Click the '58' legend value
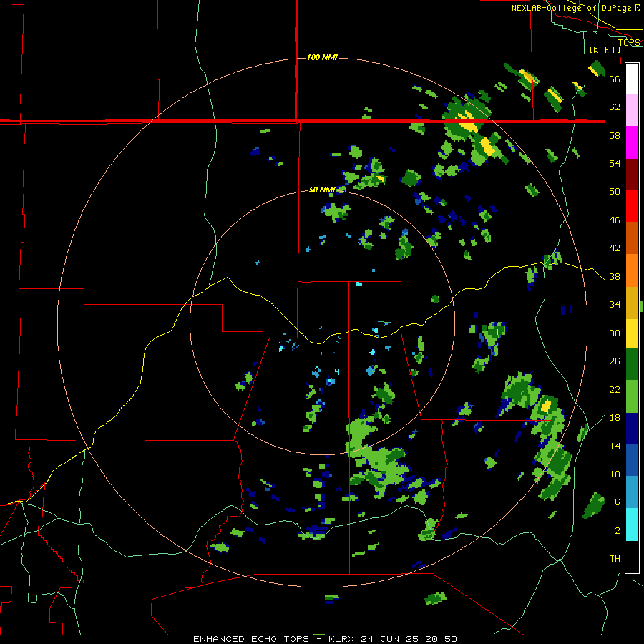Screen dimensions: 644x644 (x=615, y=135)
